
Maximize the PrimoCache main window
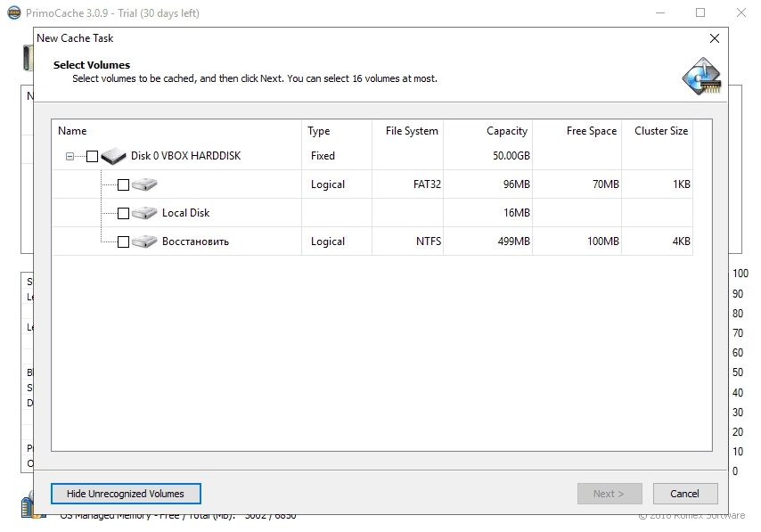point(700,12)
